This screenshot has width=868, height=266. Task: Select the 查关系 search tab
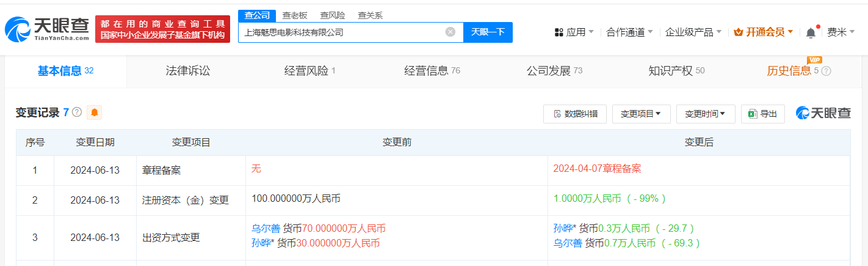pyautogui.click(x=371, y=15)
